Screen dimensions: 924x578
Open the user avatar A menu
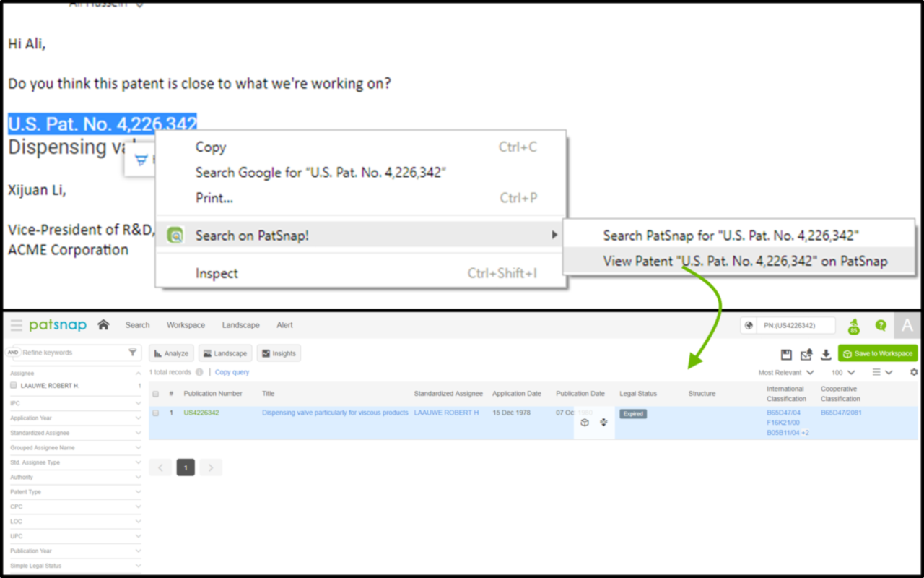coord(907,325)
